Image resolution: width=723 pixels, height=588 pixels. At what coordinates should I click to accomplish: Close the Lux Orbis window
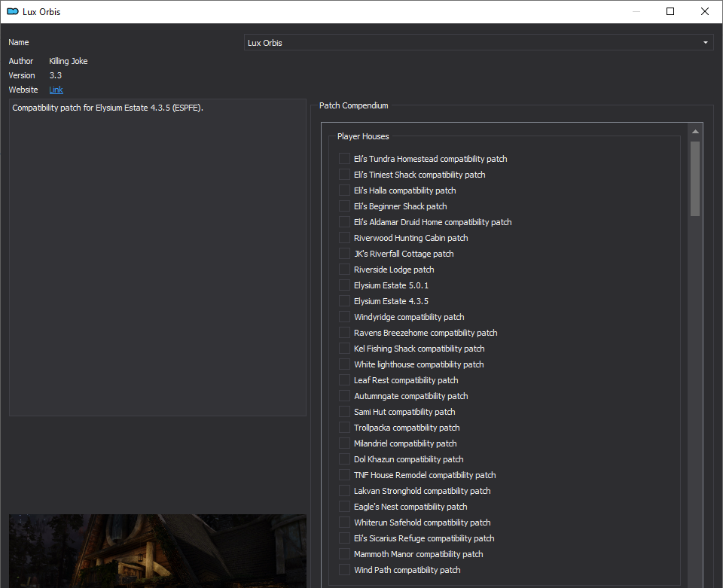pos(705,11)
